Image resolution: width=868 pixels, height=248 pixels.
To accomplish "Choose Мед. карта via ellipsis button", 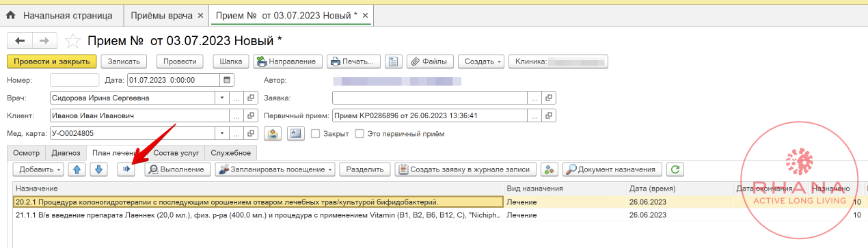I will point(236,133).
